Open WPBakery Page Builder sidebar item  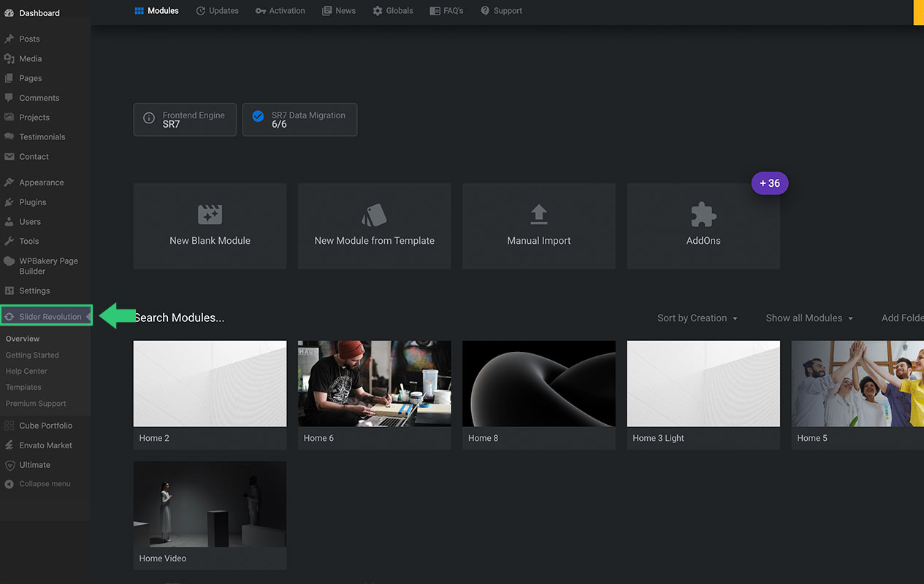coord(47,266)
